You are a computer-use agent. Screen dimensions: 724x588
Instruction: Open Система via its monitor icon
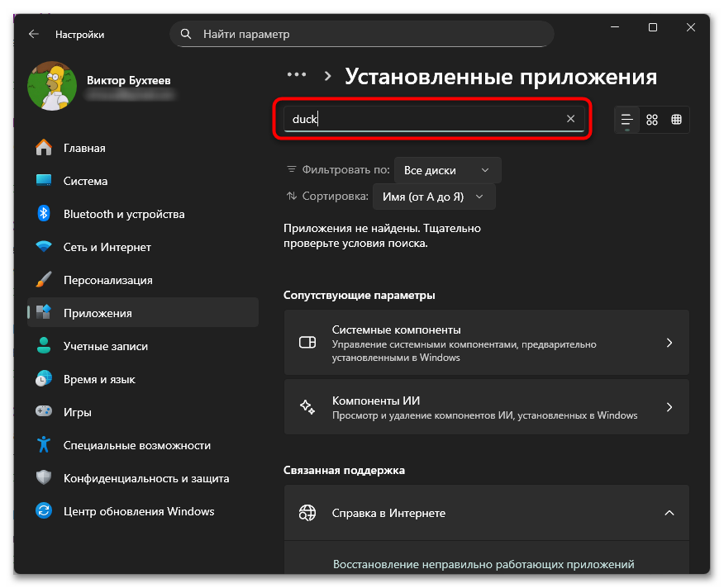43,181
